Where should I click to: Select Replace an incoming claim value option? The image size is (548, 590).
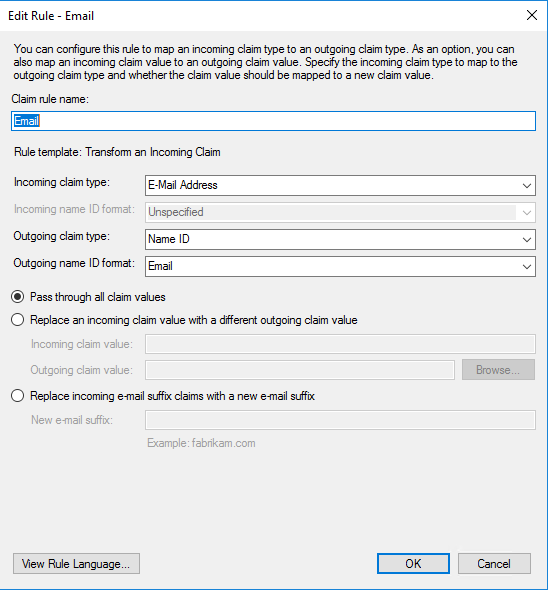(x=17, y=320)
